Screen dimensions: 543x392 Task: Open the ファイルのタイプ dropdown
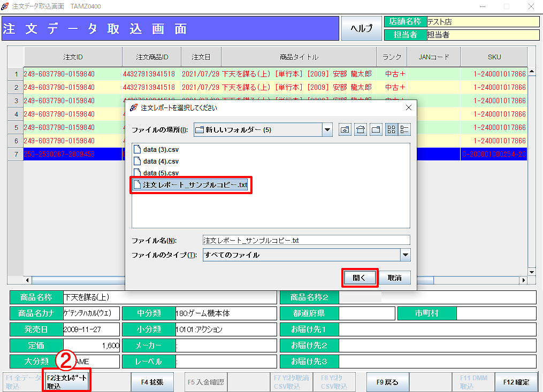(x=406, y=255)
